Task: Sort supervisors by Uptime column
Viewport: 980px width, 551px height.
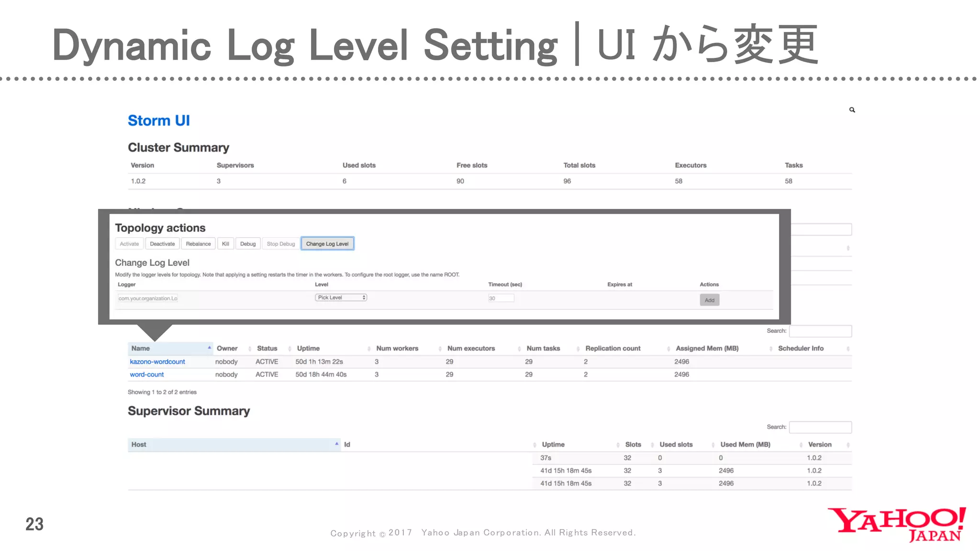Action: (580, 444)
